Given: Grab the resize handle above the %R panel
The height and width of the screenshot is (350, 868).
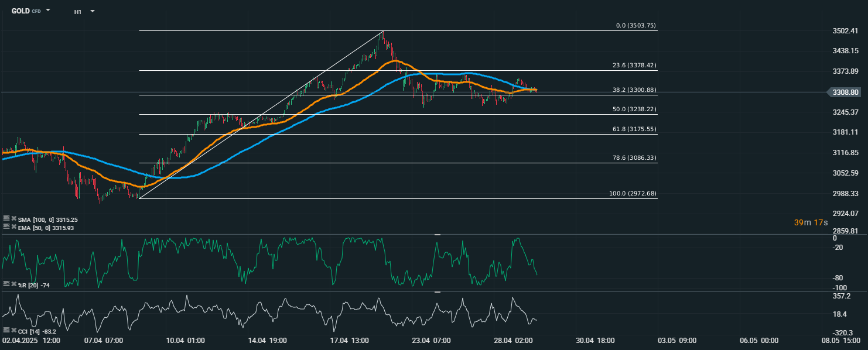Looking at the screenshot, I should point(437,235).
